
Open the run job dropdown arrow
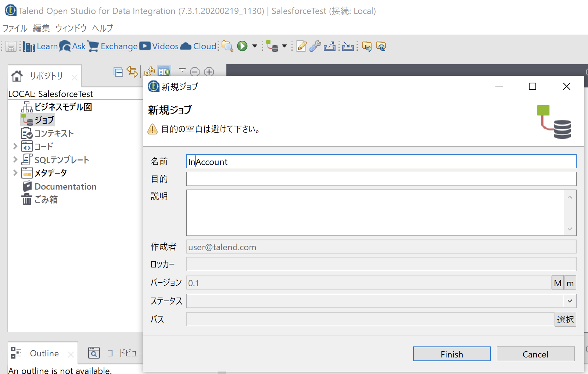pyautogui.click(x=254, y=46)
